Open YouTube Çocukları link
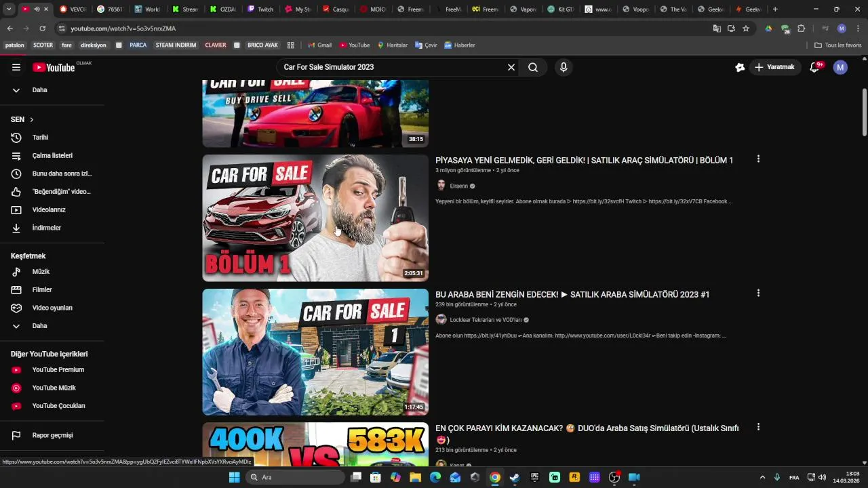 coord(58,406)
